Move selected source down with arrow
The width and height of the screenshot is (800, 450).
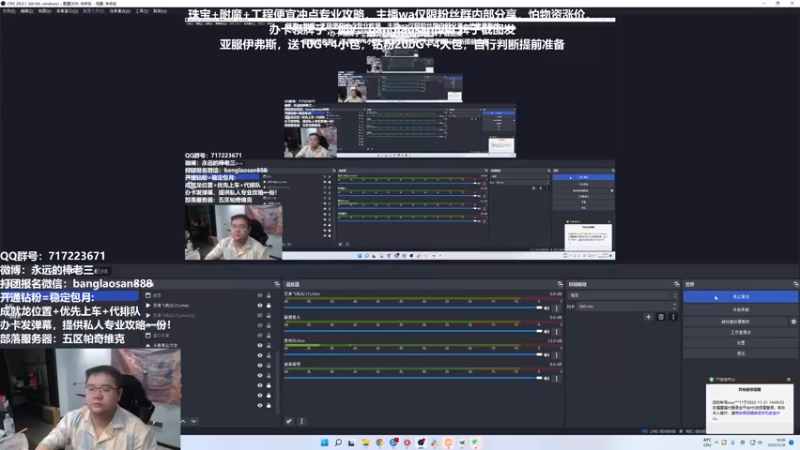[194, 421]
